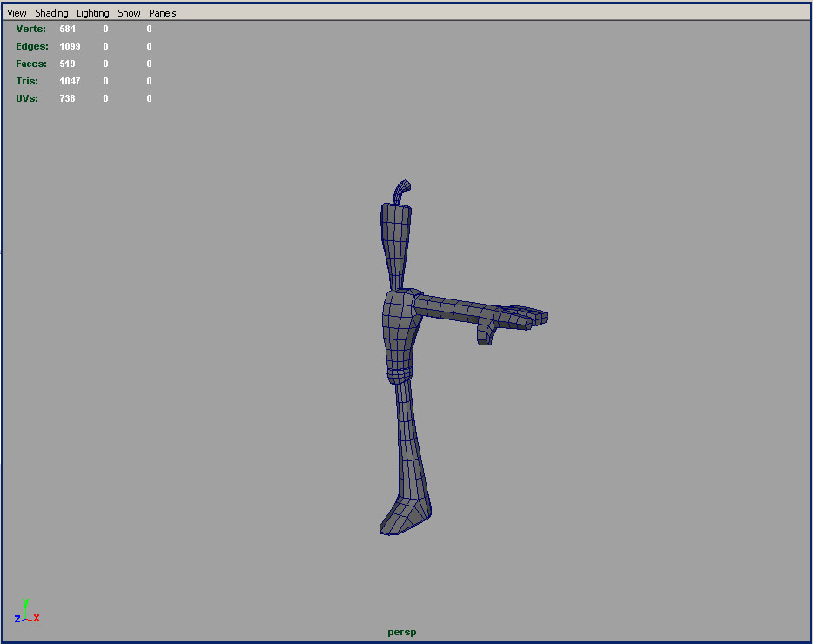
Task: Click the 'Faces:' label in the HUD
Action: (31, 64)
